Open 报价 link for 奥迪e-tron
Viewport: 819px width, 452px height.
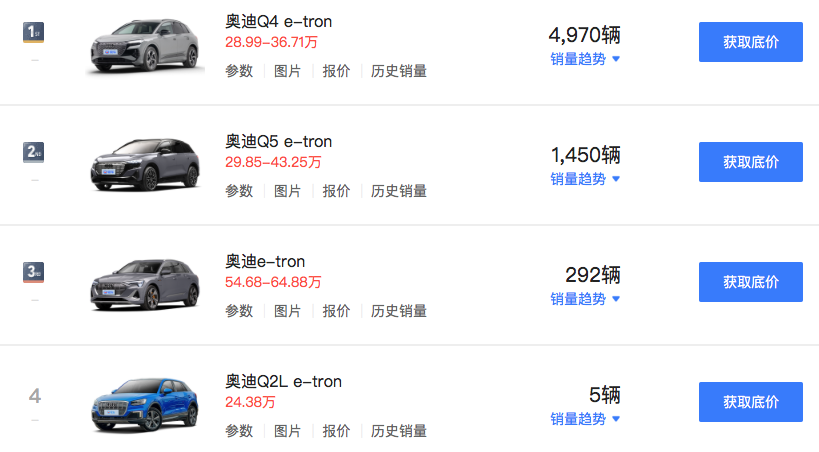336,311
